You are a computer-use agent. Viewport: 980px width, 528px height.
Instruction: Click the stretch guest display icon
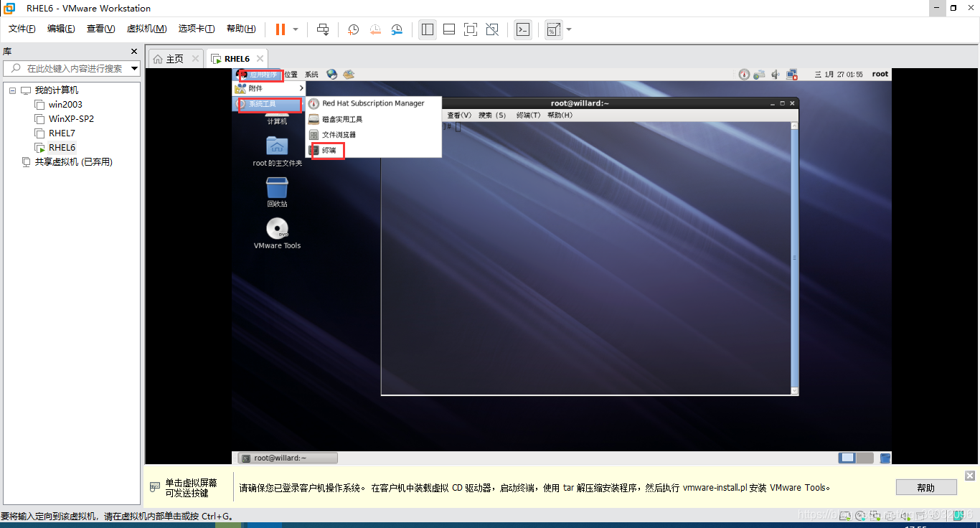click(x=553, y=29)
